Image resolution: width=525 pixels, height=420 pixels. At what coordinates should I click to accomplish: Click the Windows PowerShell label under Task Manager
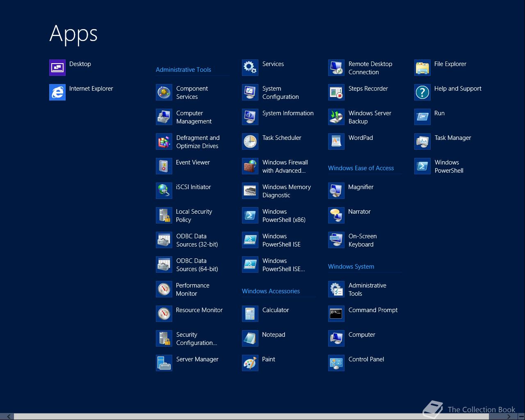(449, 167)
